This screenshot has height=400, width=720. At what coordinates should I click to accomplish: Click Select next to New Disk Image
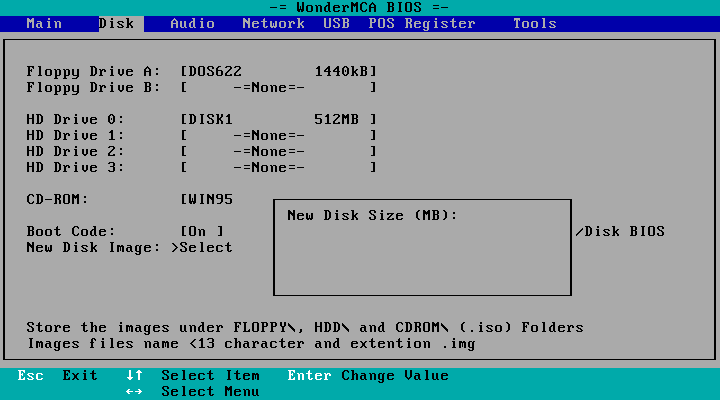coord(202,248)
